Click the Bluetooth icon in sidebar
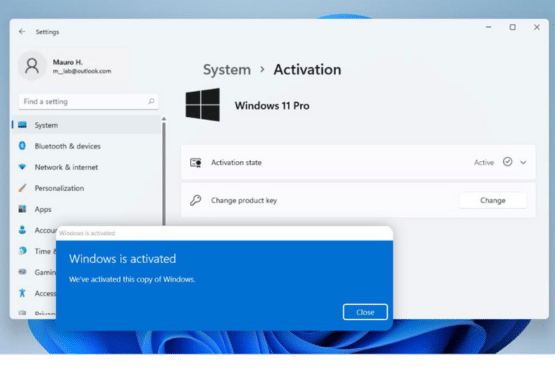The width and height of the screenshot is (555, 370). click(22, 146)
